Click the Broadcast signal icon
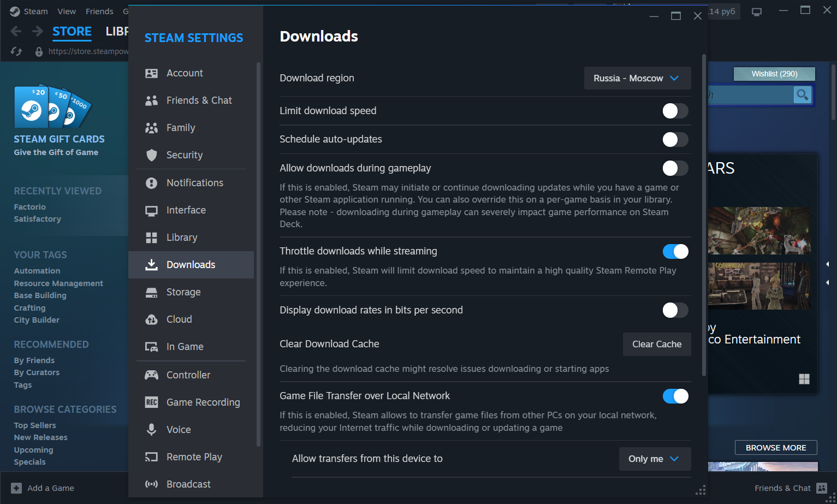Viewport: 837px width, 504px height. pos(151,484)
